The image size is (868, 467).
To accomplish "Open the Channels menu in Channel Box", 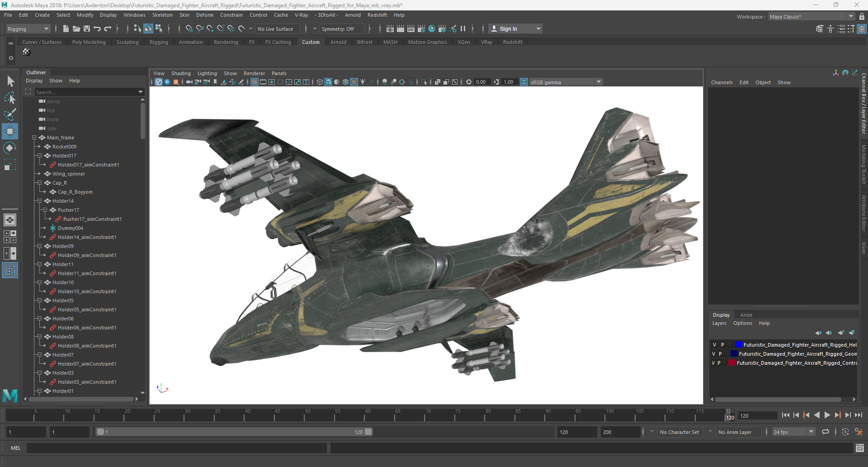I will (x=722, y=82).
